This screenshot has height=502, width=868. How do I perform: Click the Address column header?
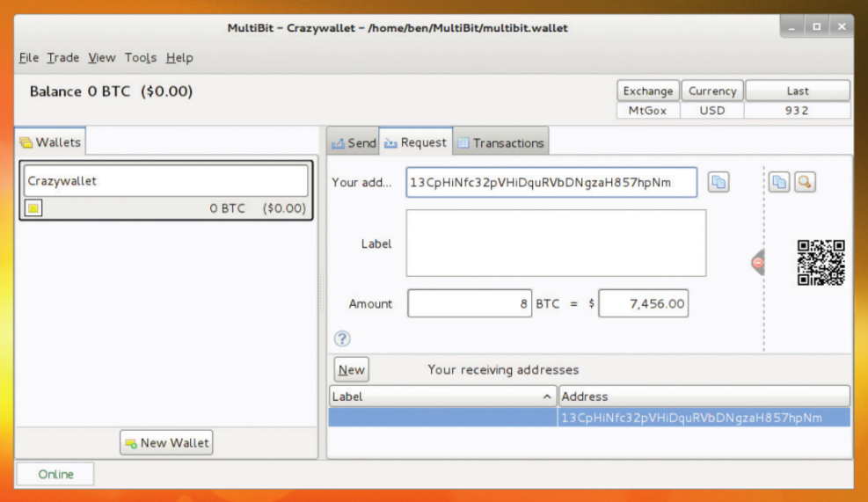pyautogui.click(x=704, y=397)
